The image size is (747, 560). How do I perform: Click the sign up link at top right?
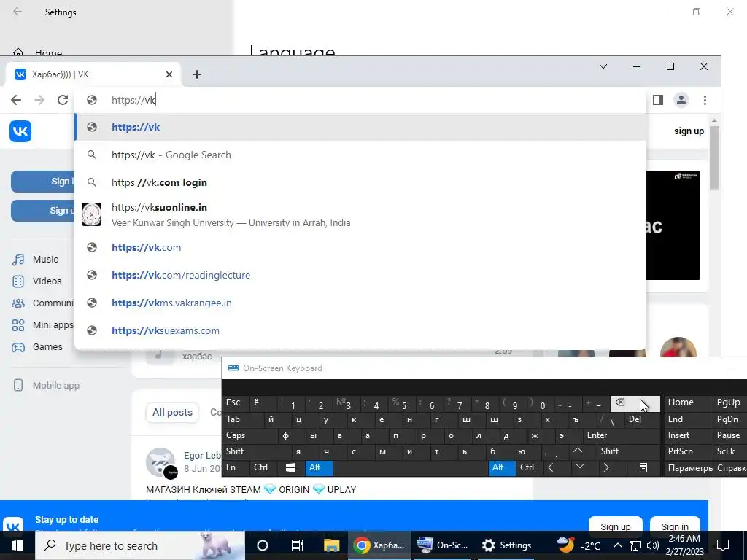click(x=689, y=131)
